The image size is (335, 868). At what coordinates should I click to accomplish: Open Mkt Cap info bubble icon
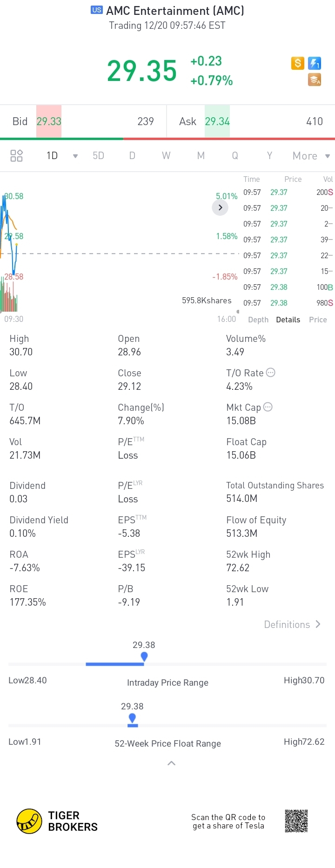pos(268,407)
